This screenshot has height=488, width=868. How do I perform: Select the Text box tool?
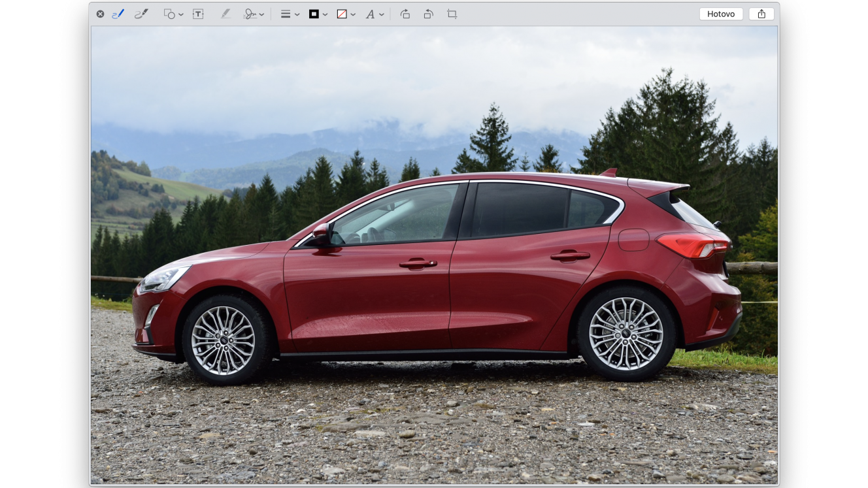click(198, 14)
